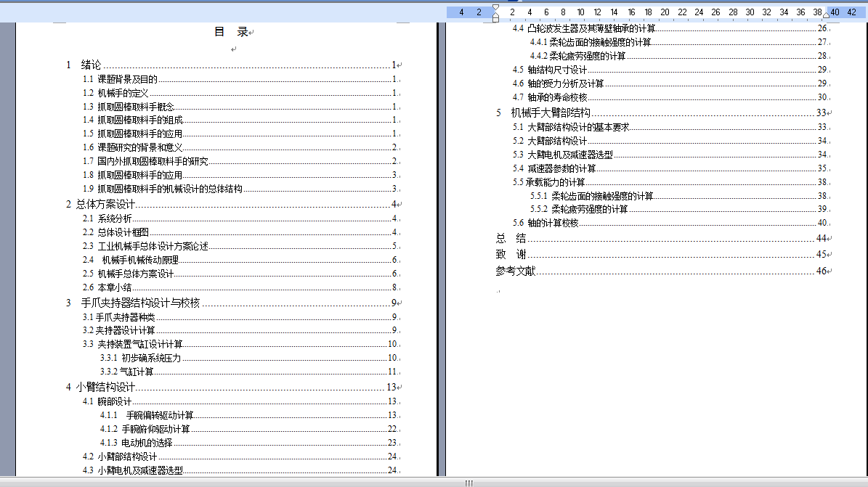Click chapter heading 4 小臂结构设计
Viewport: 868px width, 487px height.
click(x=232, y=387)
